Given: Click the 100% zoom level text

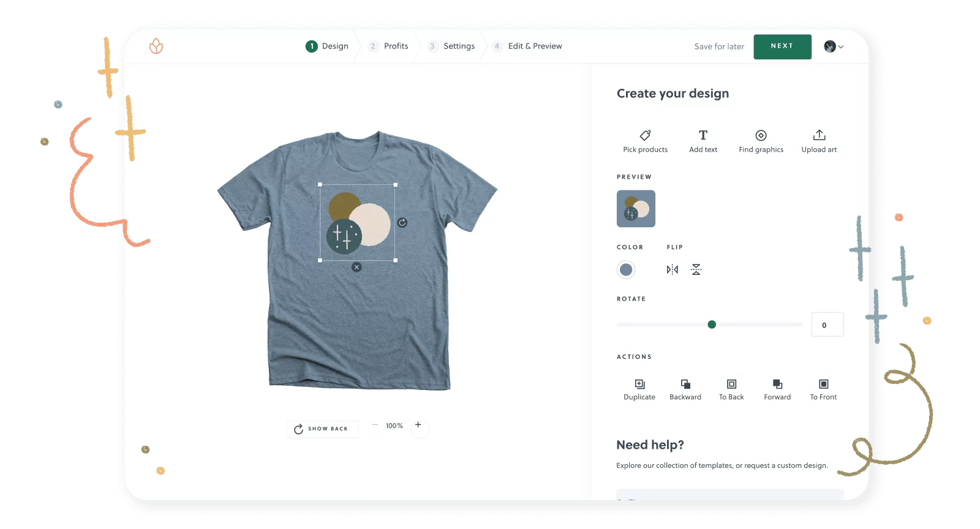Looking at the screenshot, I should pyautogui.click(x=394, y=426).
